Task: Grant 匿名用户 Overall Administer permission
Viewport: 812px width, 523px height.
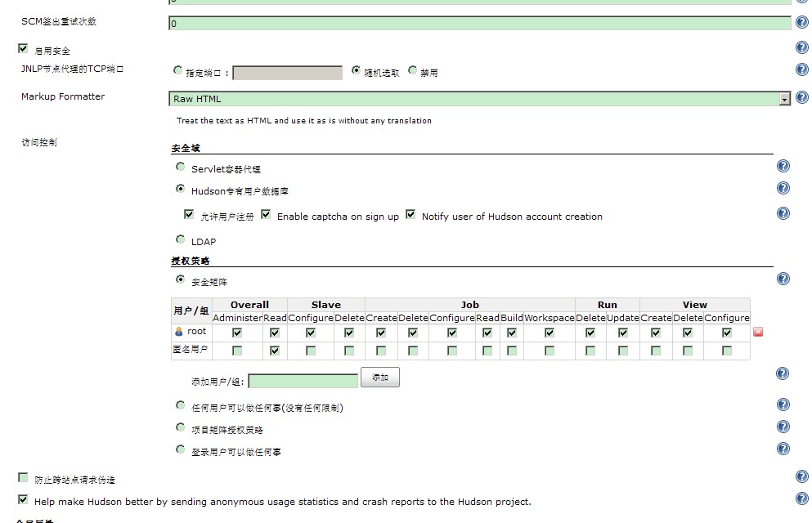Action: [237, 351]
